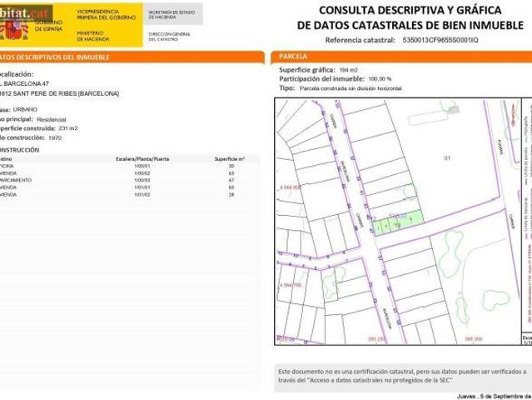Click the orange 'DATOS DESCRIPTIVOS DEL INMUEBLE' header
The width and height of the screenshot is (532, 400).
pyautogui.click(x=132, y=57)
